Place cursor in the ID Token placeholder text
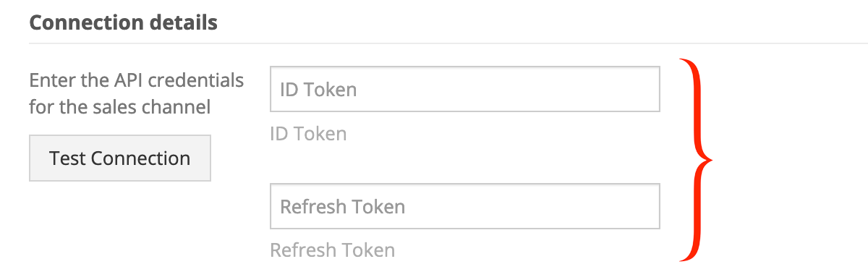Screen dimensions: 868x272 (318, 90)
